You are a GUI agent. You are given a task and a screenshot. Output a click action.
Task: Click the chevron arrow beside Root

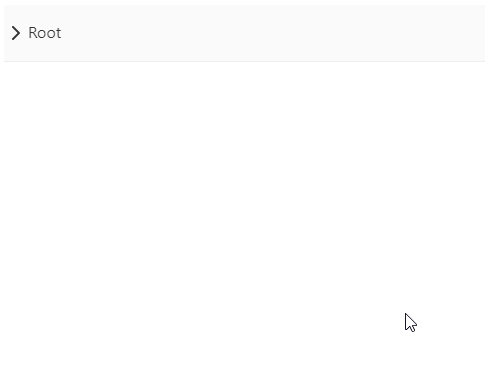pos(16,33)
